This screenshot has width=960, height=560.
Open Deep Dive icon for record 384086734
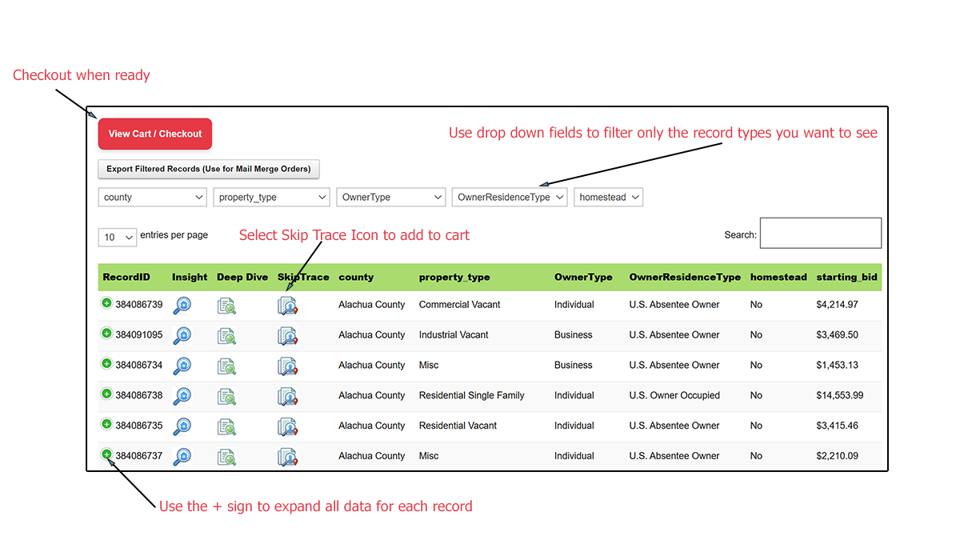pos(226,366)
